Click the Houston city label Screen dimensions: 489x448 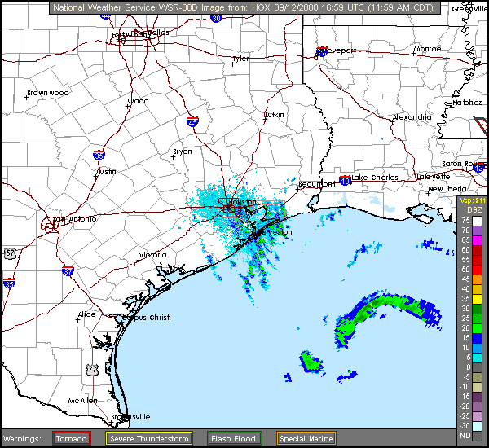pos(242,202)
